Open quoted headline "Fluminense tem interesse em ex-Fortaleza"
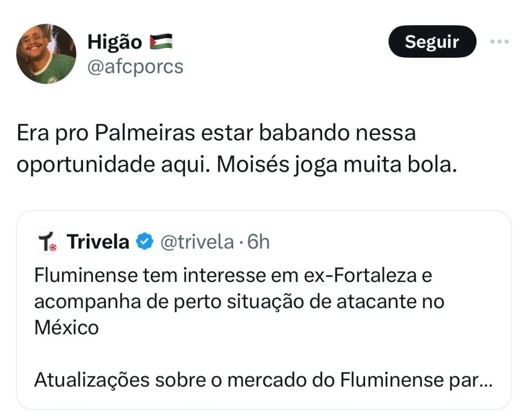The height and width of the screenshot is (420, 528). [x=233, y=276]
